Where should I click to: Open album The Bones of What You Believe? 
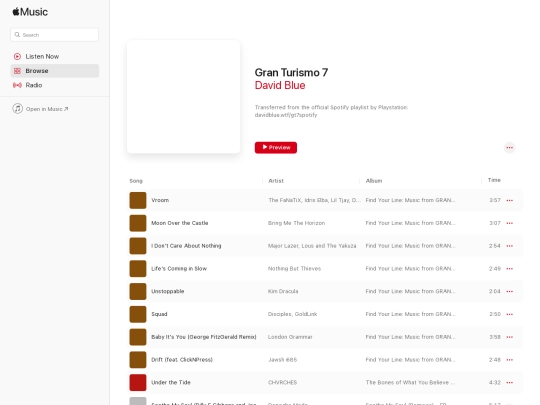click(410, 382)
